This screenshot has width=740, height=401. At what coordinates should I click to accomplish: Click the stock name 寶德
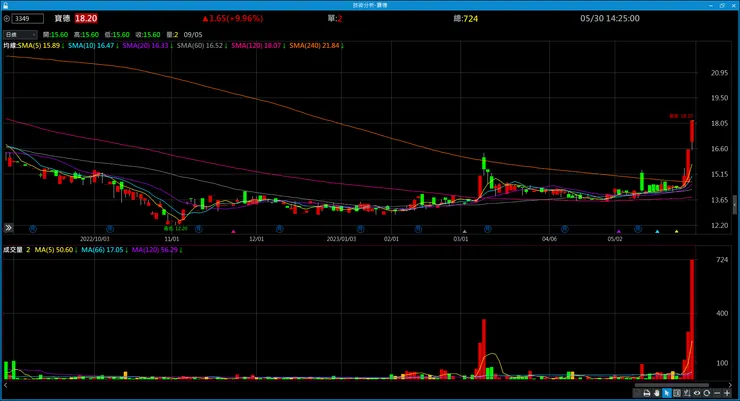62,18
